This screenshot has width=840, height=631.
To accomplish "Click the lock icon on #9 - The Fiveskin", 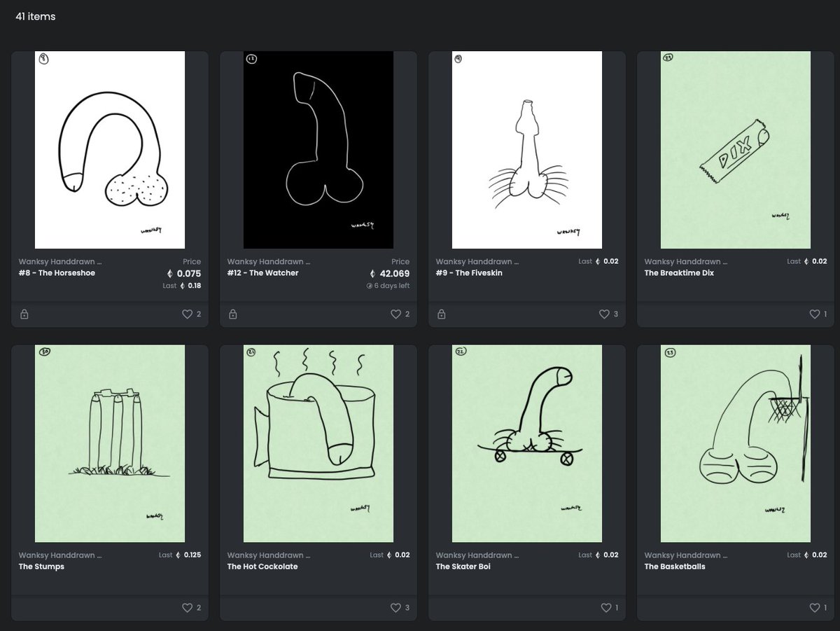I will point(442,314).
